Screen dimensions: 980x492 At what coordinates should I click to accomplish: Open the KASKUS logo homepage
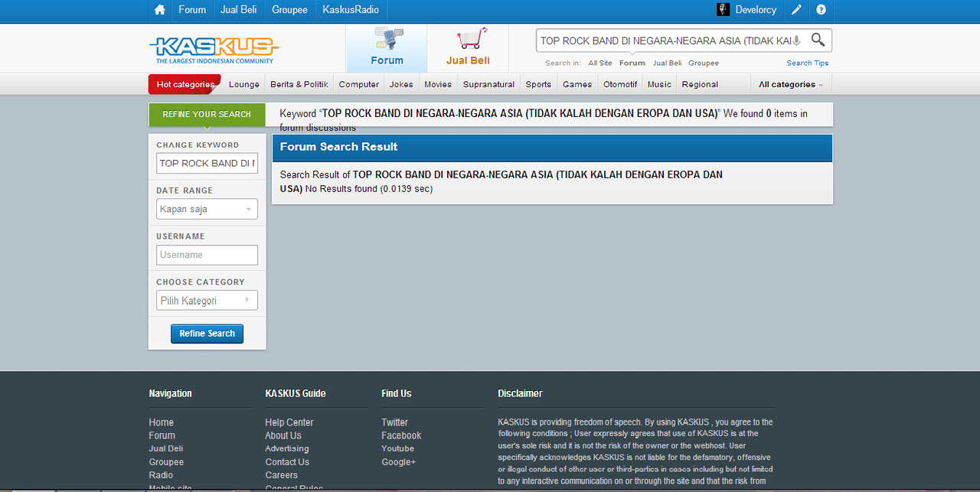214,50
